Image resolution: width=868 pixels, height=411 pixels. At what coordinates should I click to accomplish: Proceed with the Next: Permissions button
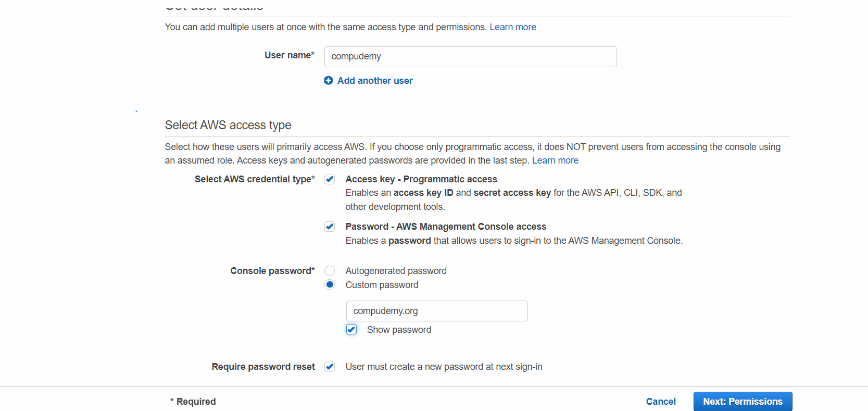743,402
